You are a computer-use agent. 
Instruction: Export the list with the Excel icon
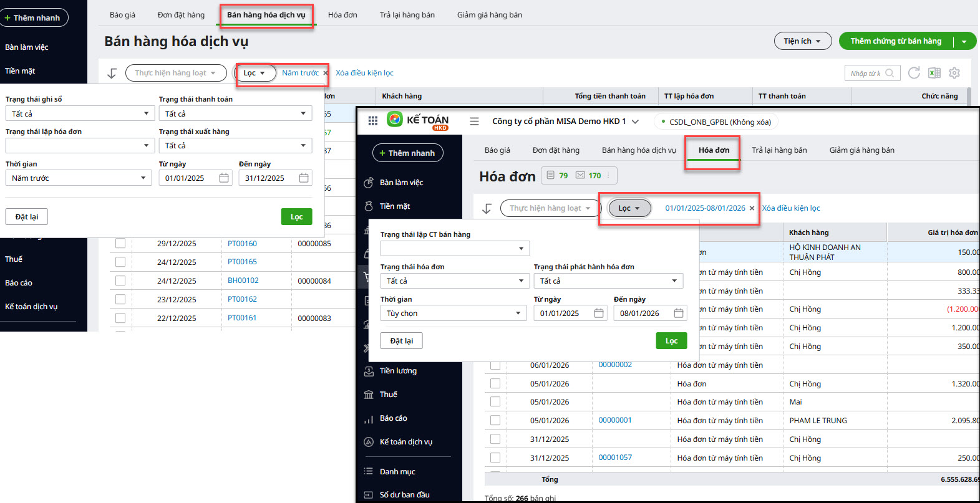[x=934, y=73]
